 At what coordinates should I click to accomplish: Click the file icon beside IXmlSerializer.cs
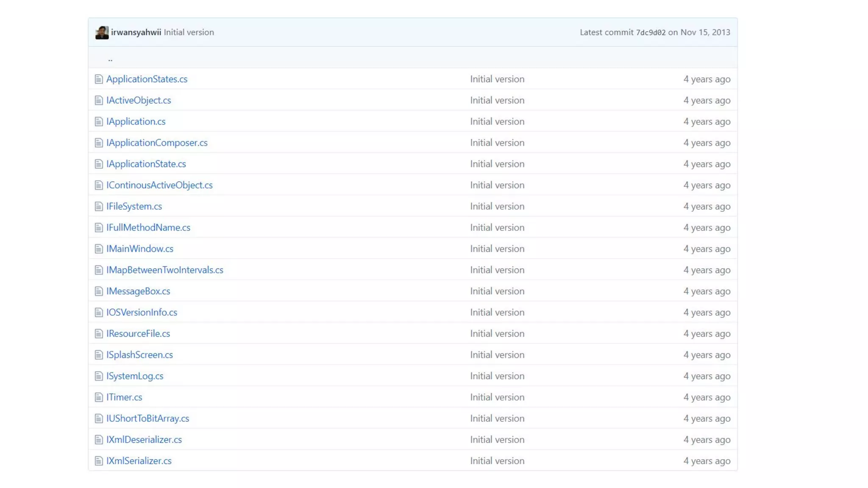pos(99,461)
